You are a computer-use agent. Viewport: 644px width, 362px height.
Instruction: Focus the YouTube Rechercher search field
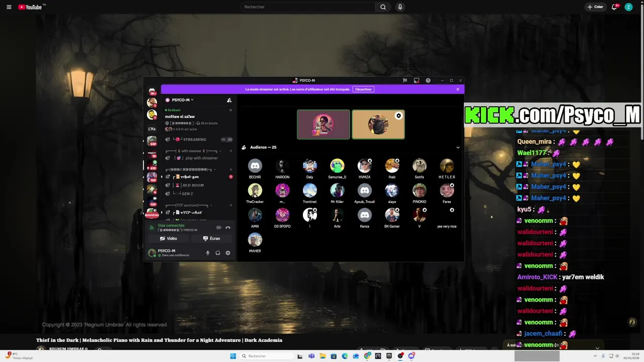point(307,7)
